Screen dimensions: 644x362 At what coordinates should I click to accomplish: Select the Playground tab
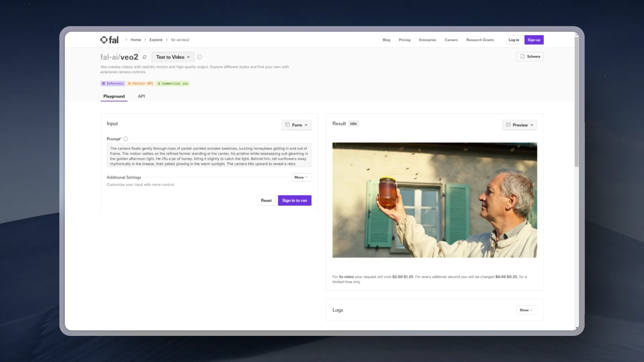(114, 96)
